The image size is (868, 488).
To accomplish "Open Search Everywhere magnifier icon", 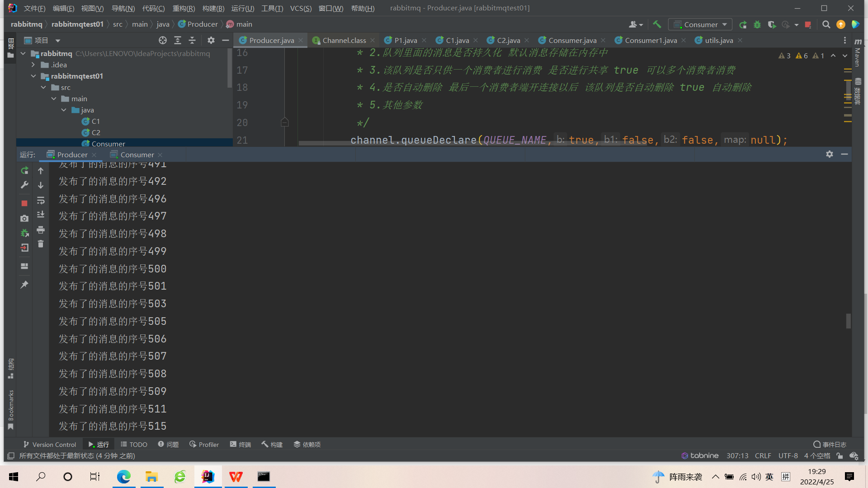I will click(x=826, y=24).
